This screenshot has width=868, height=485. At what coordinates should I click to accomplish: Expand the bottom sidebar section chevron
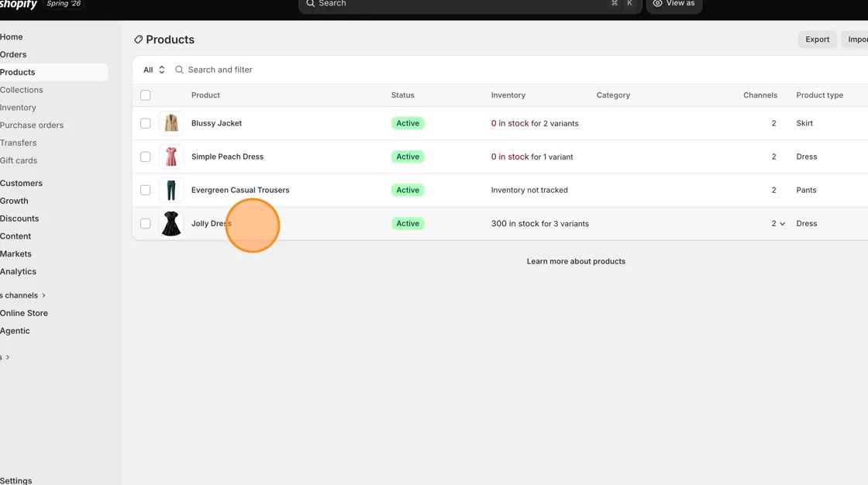point(7,358)
